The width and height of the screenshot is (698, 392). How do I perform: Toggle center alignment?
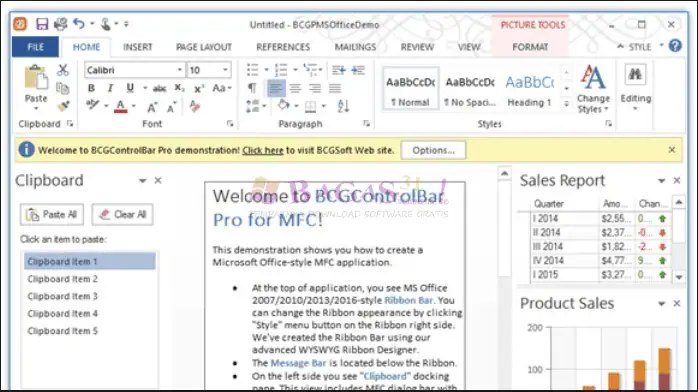(295, 88)
